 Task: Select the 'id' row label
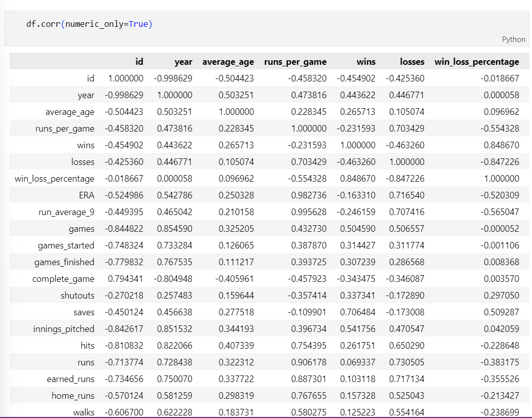coord(91,78)
